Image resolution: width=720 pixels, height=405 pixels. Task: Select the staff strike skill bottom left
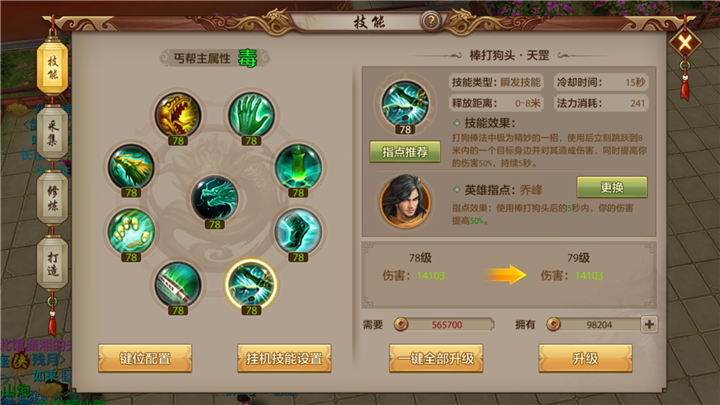178,284
